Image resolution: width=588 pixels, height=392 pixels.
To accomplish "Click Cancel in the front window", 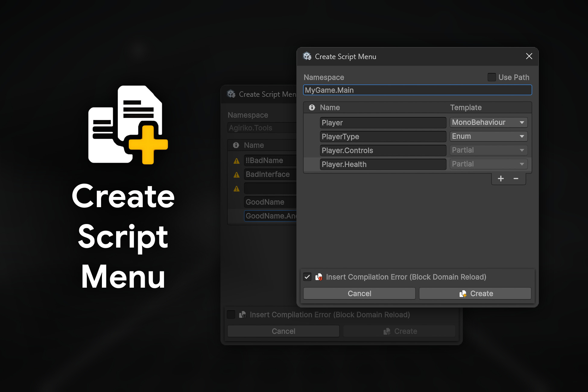I will point(359,293).
